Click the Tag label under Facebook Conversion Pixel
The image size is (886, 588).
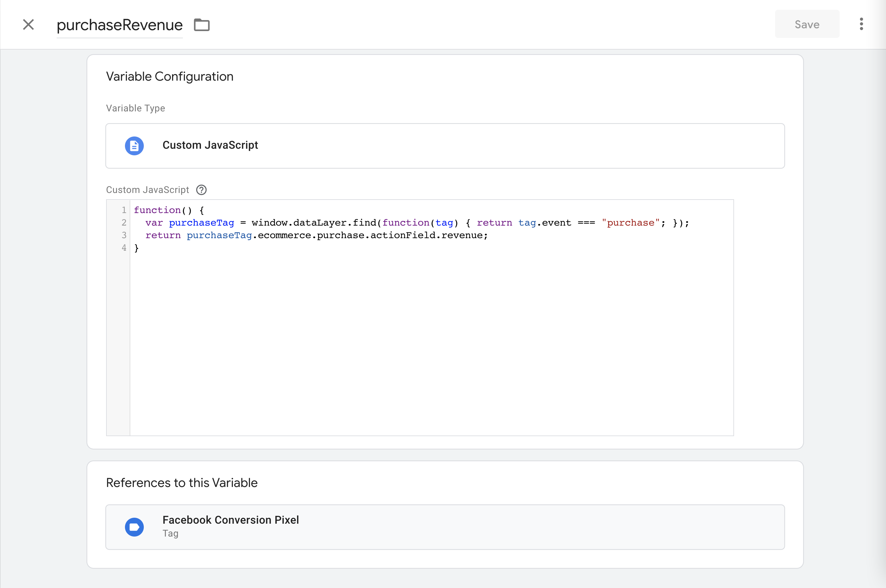(x=170, y=534)
